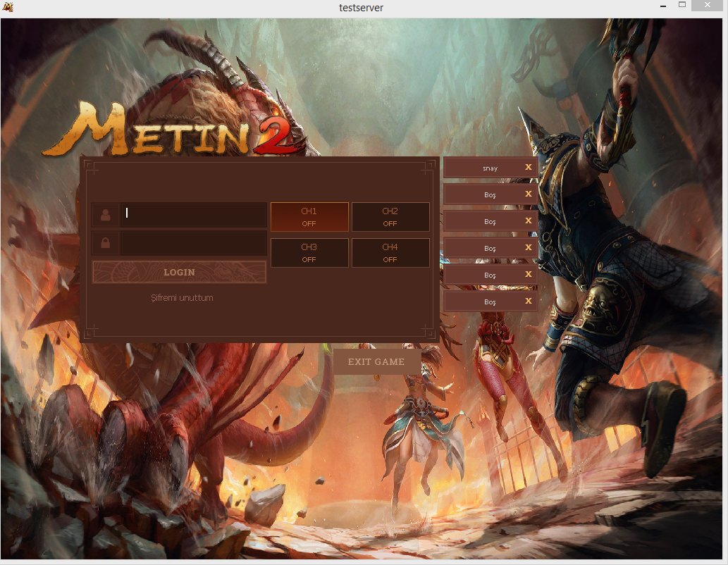Viewport: 728px width, 565px height.
Task: Clear the third account slot with X
Action: pyautogui.click(x=529, y=221)
